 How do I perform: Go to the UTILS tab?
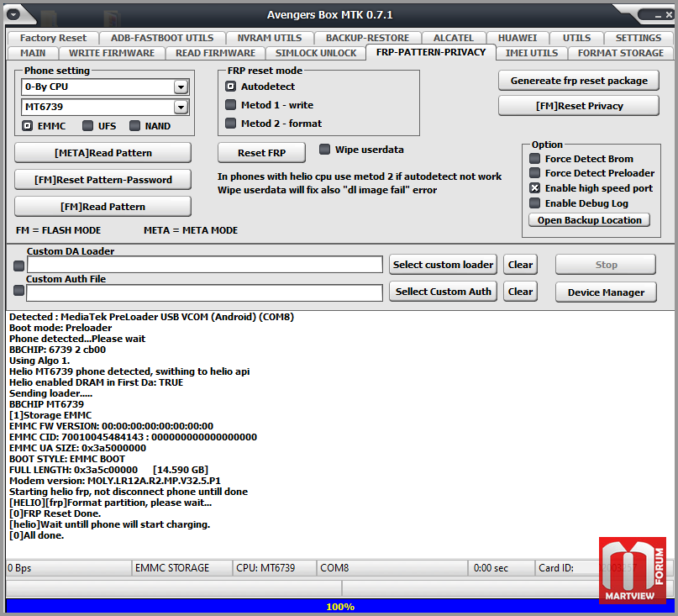(576, 38)
